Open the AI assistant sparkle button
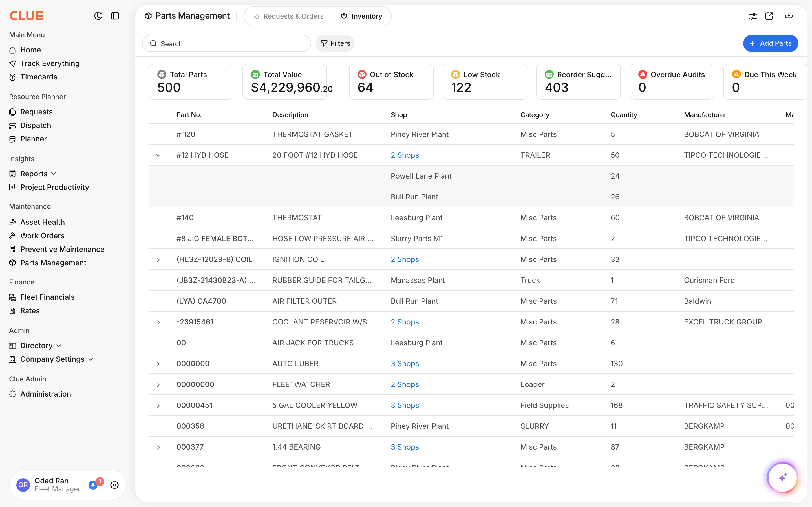The width and height of the screenshot is (812, 507). coord(782,477)
